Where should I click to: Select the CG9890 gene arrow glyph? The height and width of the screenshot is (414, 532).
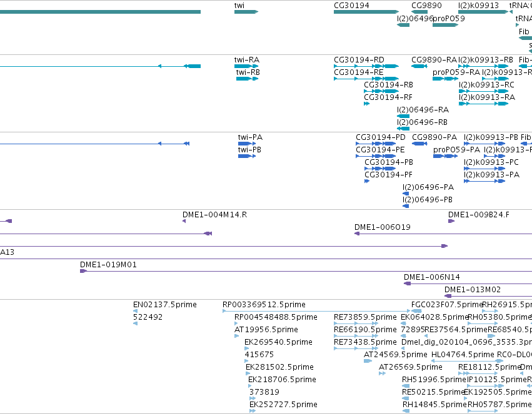pyautogui.click(x=419, y=12)
